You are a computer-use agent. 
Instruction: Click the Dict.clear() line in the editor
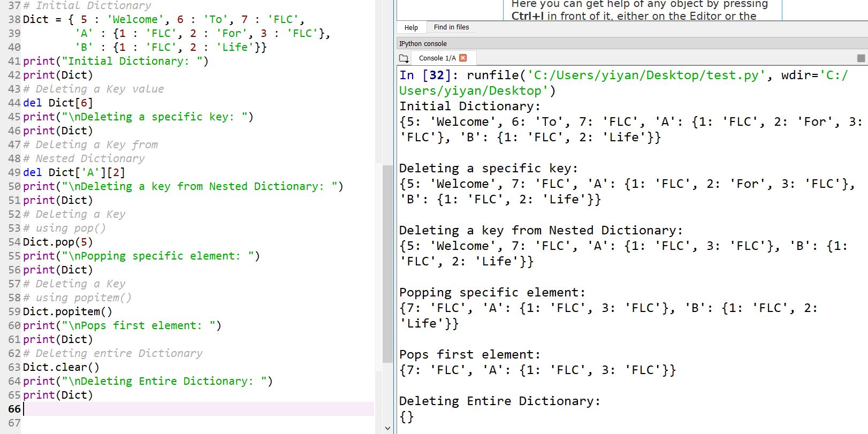click(61, 367)
